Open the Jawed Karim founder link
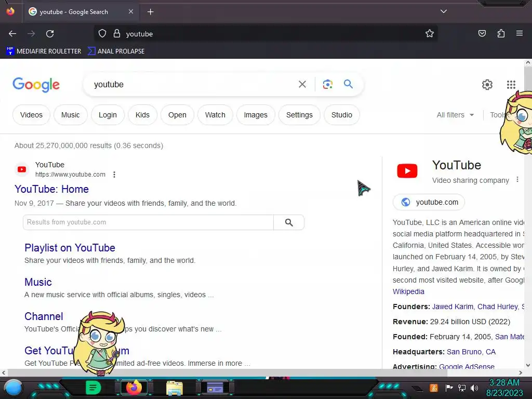 point(453,307)
